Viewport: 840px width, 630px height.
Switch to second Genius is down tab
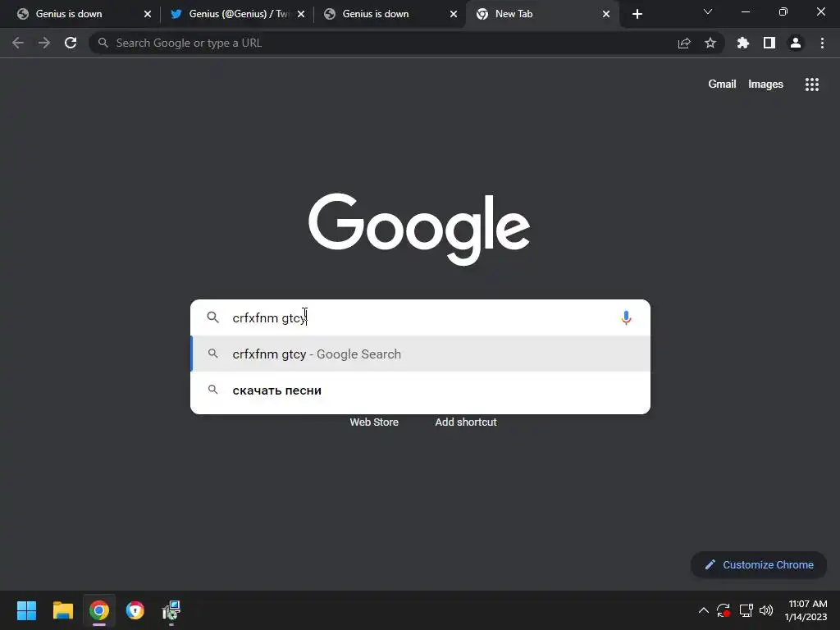[x=390, y=14]
